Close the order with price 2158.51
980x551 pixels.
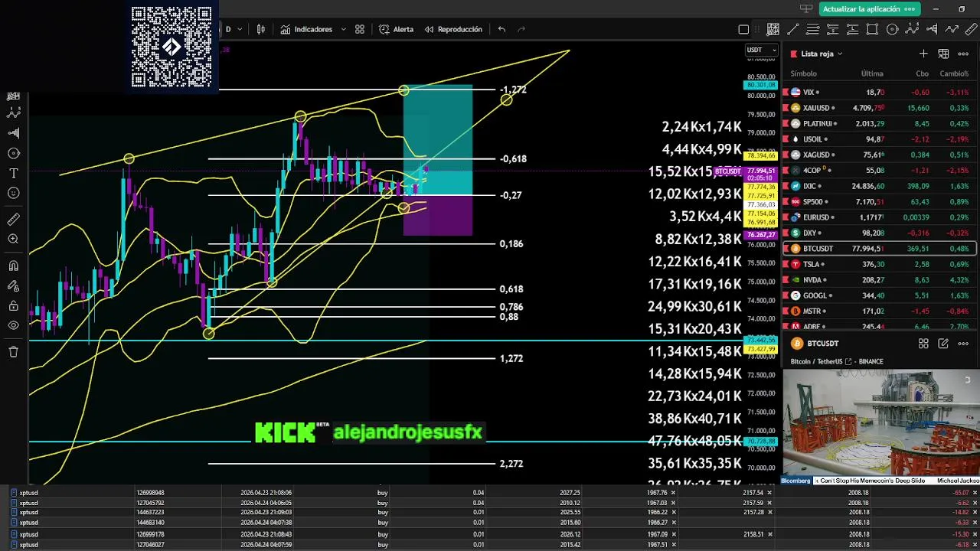tap(770, 534)
